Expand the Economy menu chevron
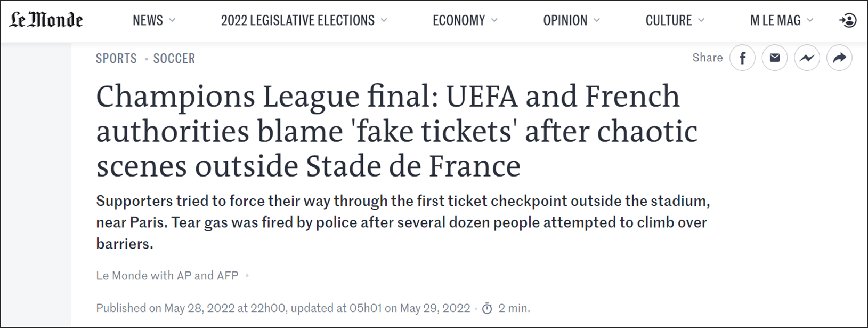 494,20
